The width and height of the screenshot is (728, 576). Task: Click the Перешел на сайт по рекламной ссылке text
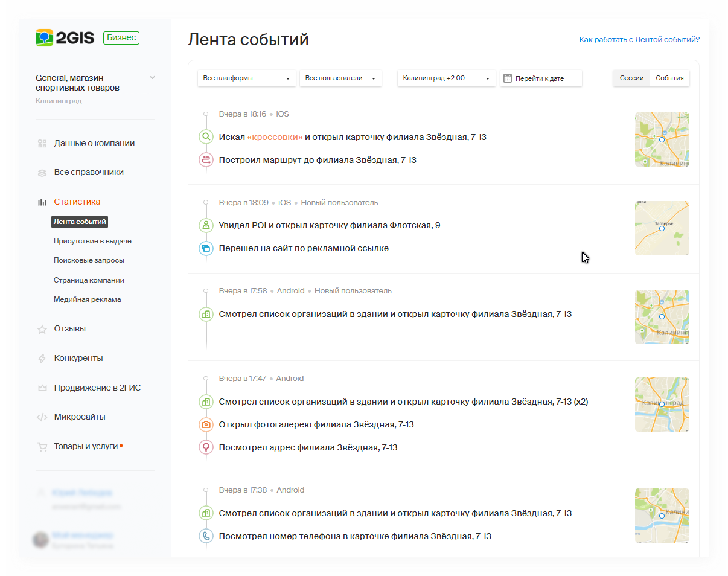point(304,248)
